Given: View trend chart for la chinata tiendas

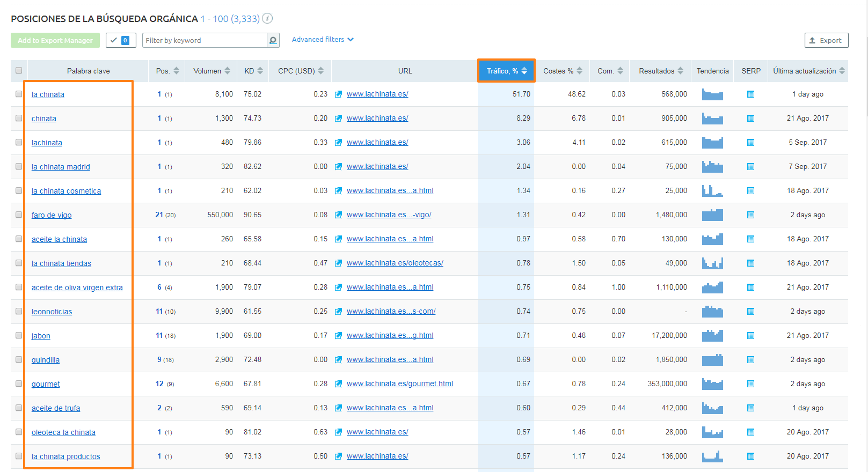Looking at the screenshot, I should point(712,263).
